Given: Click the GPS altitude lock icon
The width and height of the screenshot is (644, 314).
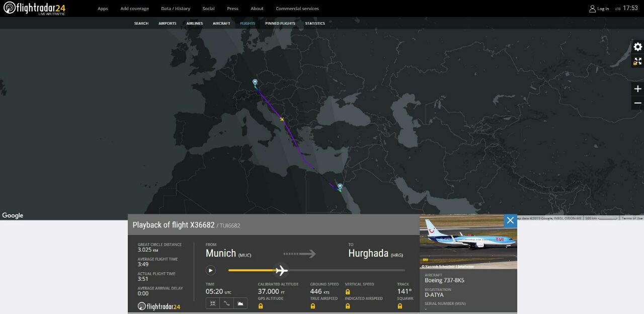Looking at the screenshot, I should pos(261,305).
